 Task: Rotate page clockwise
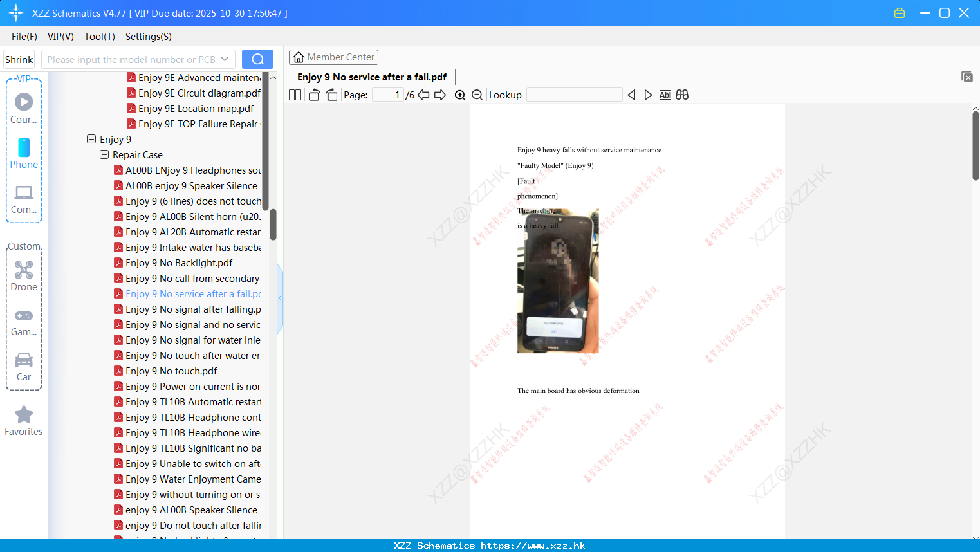331,95
